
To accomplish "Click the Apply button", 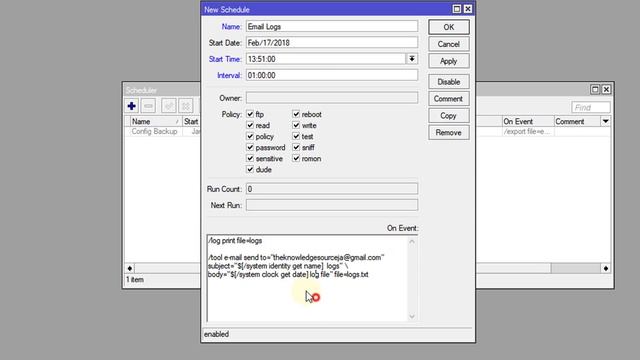I will point(449,61).
